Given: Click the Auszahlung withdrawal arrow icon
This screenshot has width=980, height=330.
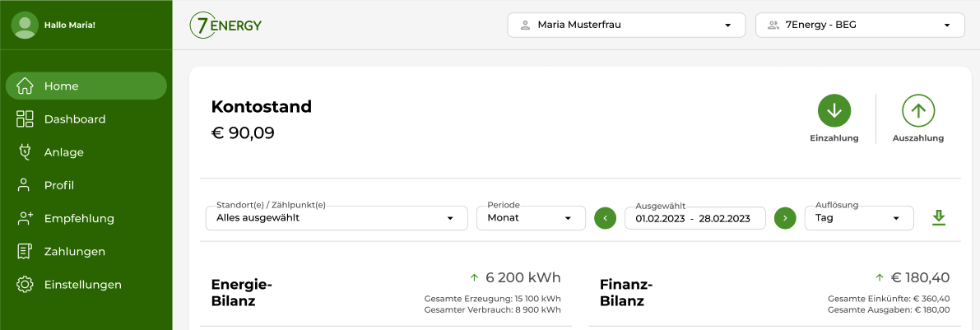Looking at the screenshot, I should tap(918, 110).
